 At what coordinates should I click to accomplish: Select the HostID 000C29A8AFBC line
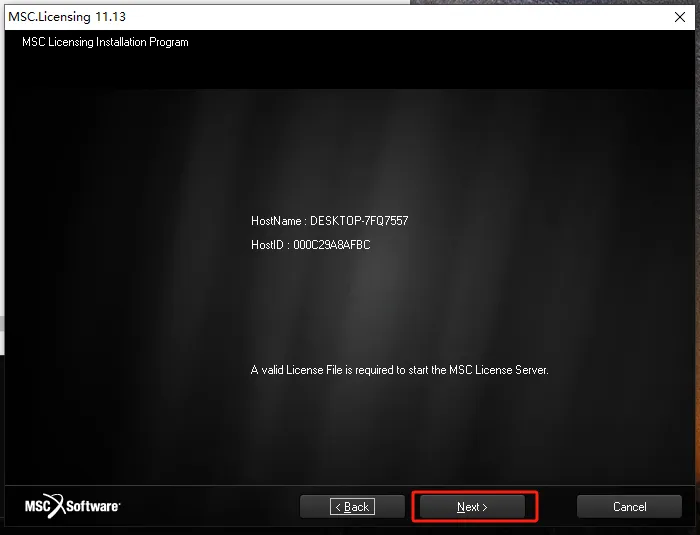[x=311, y=245]
